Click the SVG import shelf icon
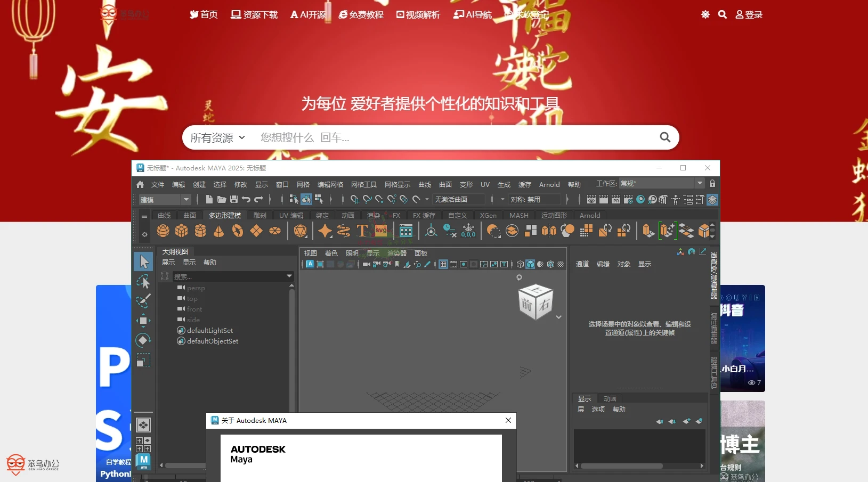Screen dimensions: 868x482 tap(382, 231)
